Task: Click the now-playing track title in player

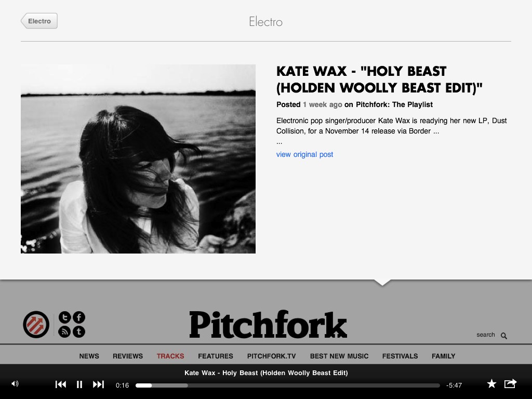Action: coord(266,373)
